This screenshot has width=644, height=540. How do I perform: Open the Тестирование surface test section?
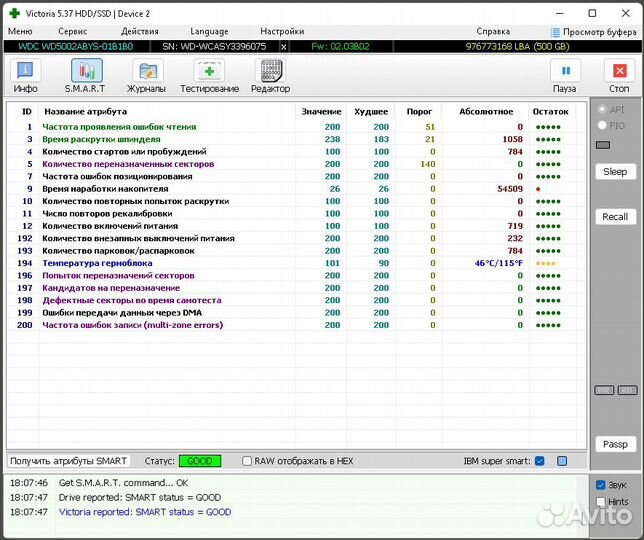click(x=209, y=76)
